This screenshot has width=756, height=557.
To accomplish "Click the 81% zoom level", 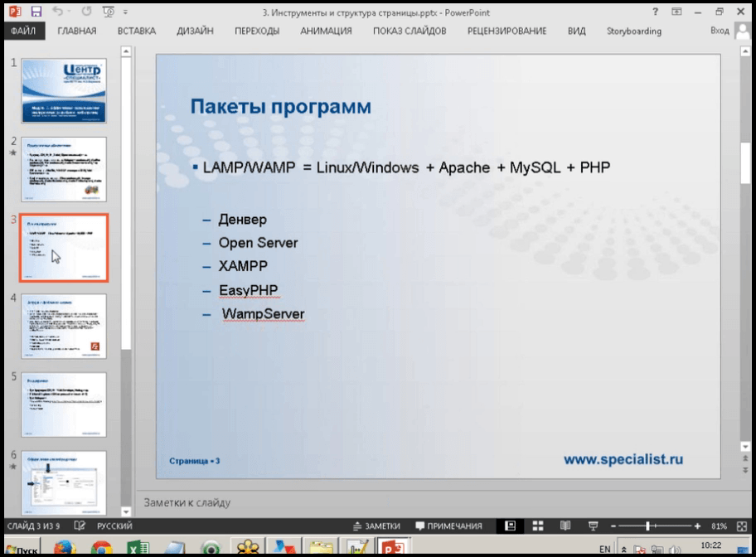I will coord(719,526).
